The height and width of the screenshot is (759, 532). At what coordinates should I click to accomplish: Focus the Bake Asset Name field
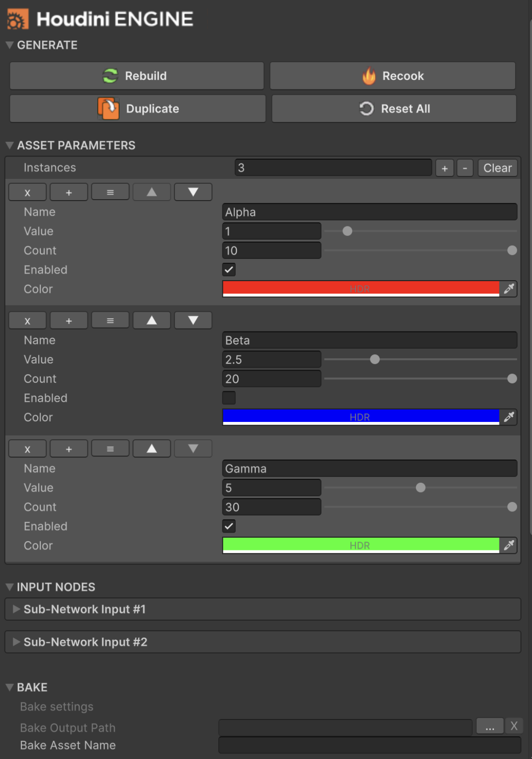370,745
